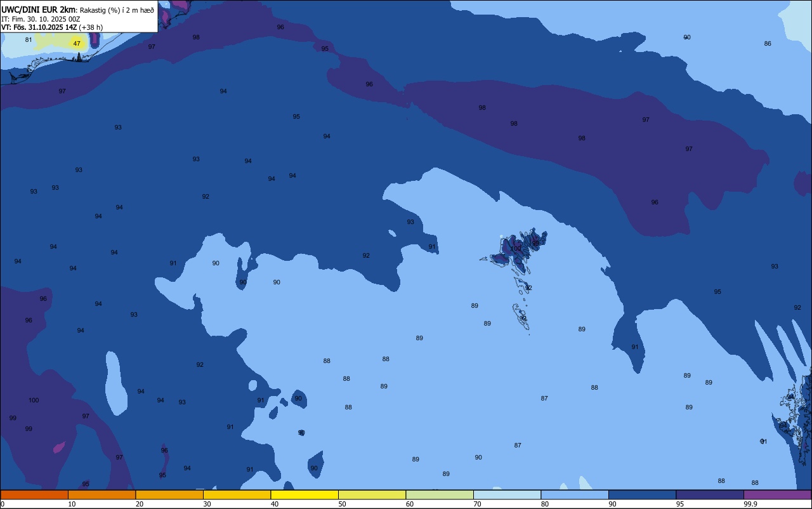Screen dimensions: 812x509
Task: Click the "(+38 h)" forecast offset text
Action: [91, 27]
